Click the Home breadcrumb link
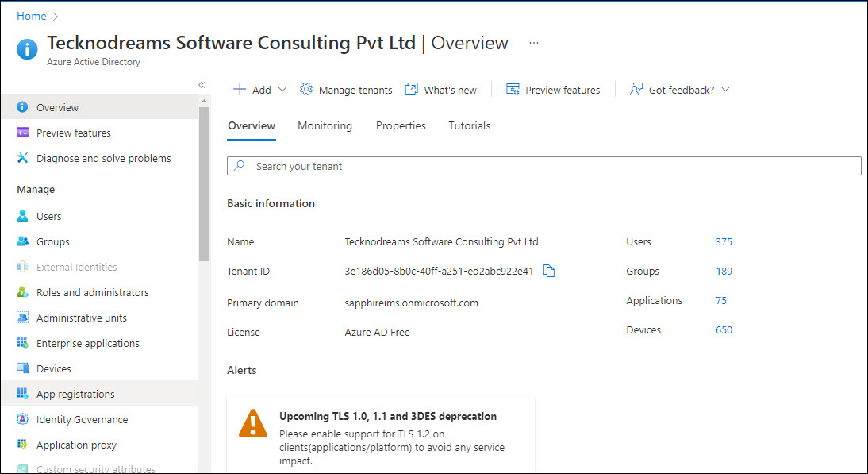The width and height of the screenshot is (868, 474). [32, 16]
